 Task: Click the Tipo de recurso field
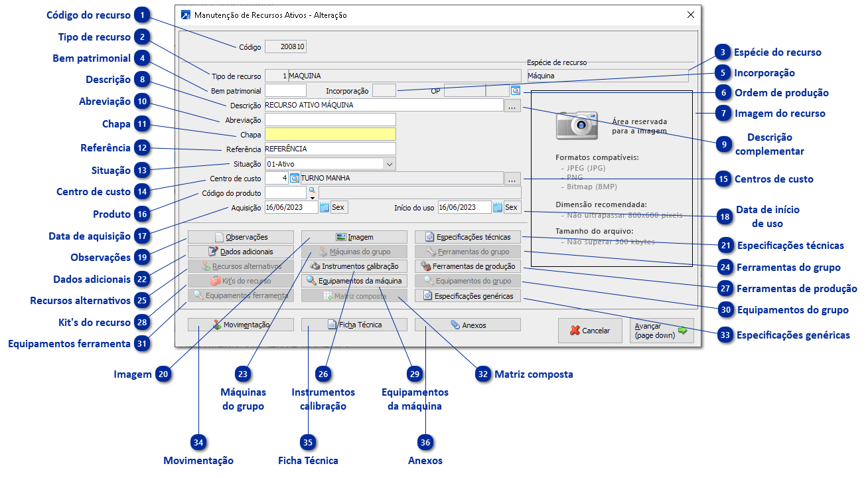(x=393, y=76)
